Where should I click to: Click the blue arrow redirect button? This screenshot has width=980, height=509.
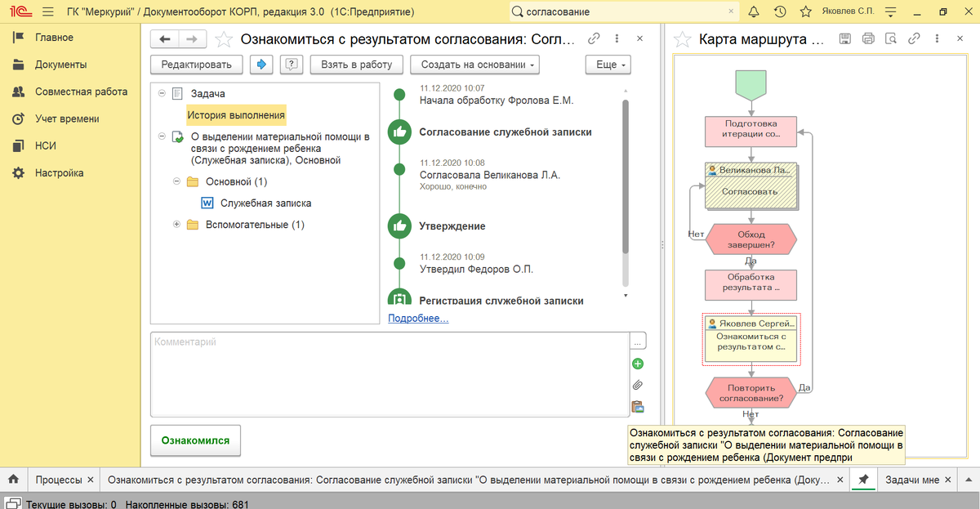point(261,65)
